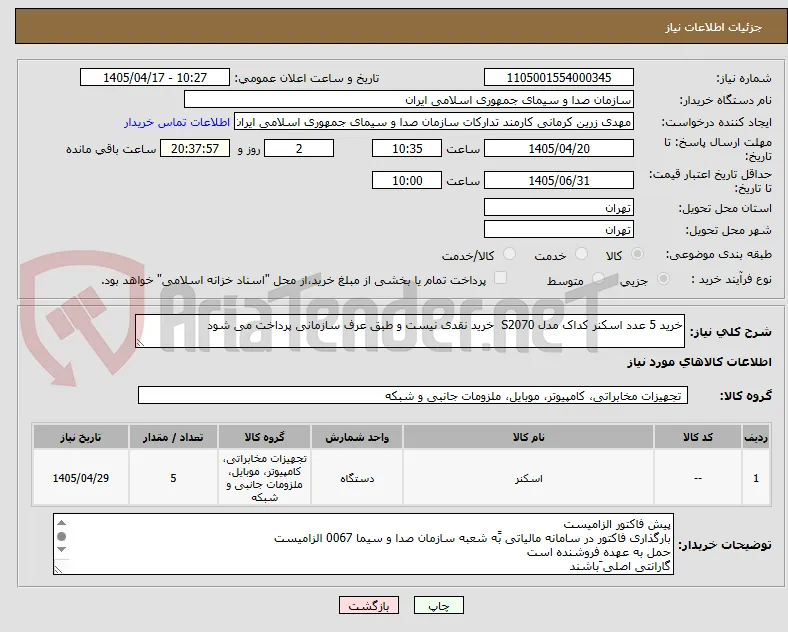Click the need date cell 1405/04/29
The image size is (788, 632).
pyautogui.click(x=80, y=478)
